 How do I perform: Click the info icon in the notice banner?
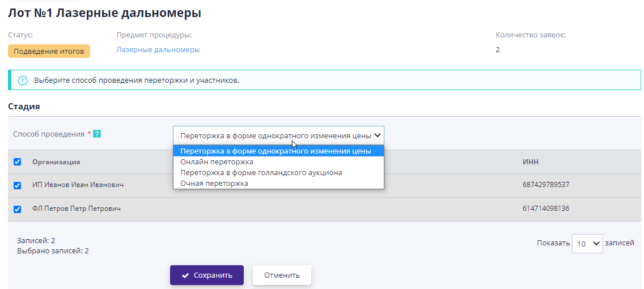(23, 80)
